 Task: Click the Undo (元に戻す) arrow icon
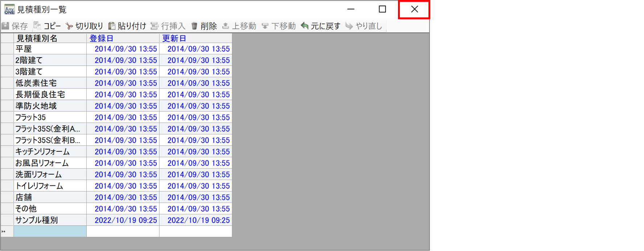coord(305,26)
